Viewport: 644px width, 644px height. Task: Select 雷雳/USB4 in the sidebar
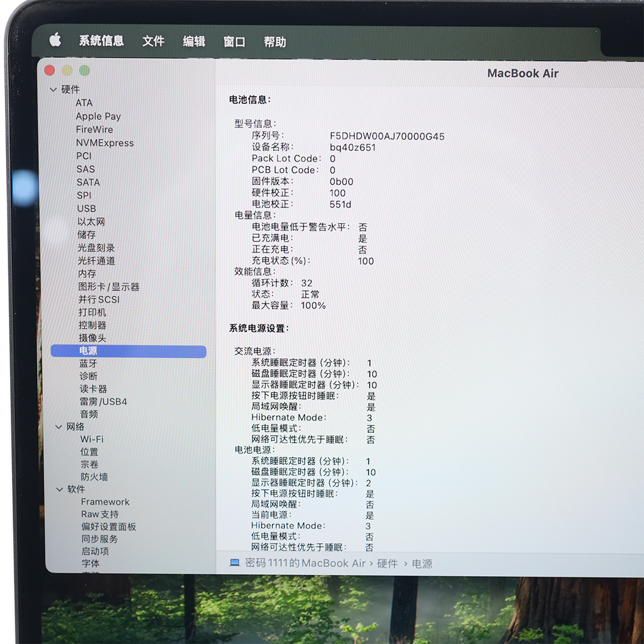coord(103,402)
